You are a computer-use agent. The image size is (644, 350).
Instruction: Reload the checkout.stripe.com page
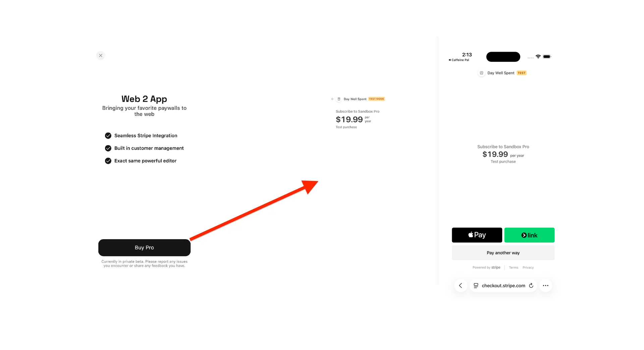click(x=531, y=286)
